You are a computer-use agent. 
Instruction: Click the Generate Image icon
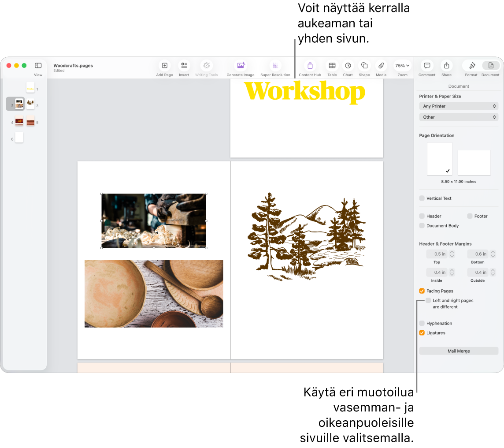241,66
